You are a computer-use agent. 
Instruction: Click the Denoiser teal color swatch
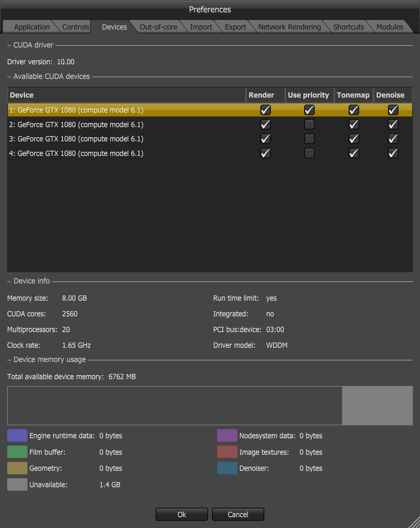click(x=227, y=468)
